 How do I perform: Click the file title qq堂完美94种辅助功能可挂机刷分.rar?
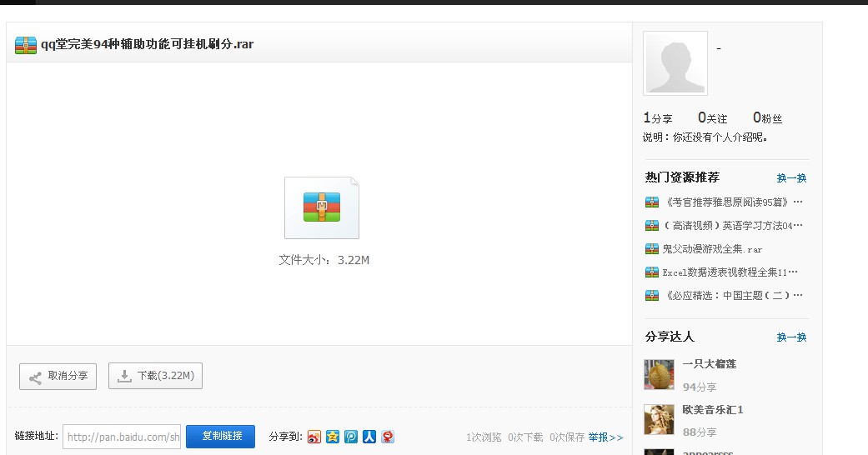[x=148, y=44]
